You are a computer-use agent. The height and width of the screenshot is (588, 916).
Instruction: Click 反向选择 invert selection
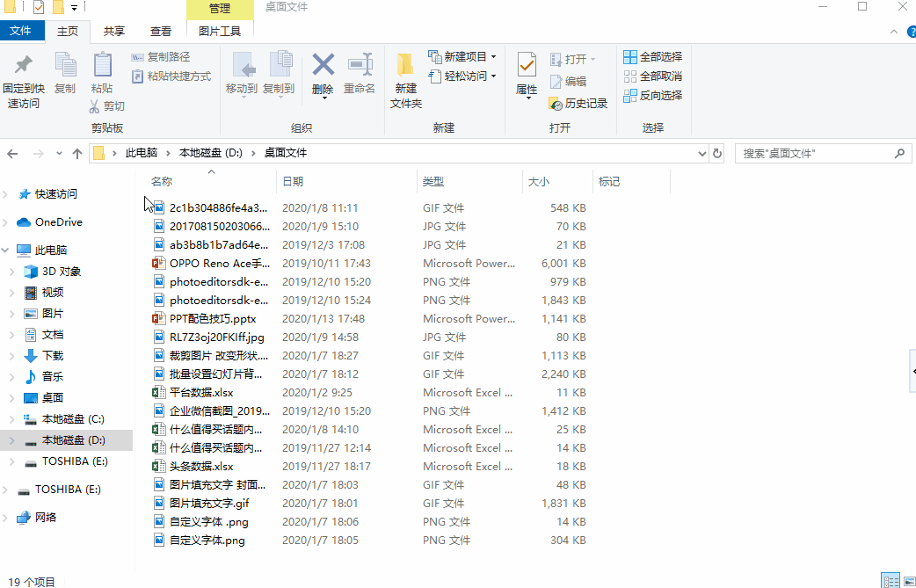652,95
